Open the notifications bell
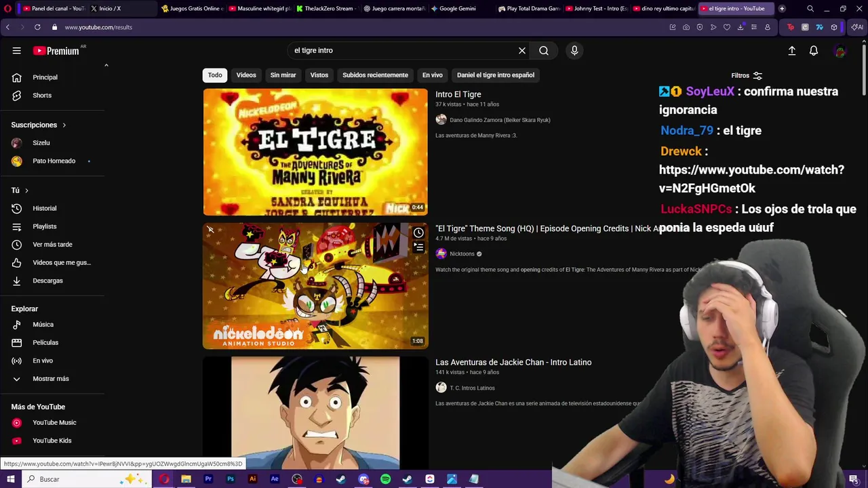This screenshot has height=488, width=868. tap(814, 51)
